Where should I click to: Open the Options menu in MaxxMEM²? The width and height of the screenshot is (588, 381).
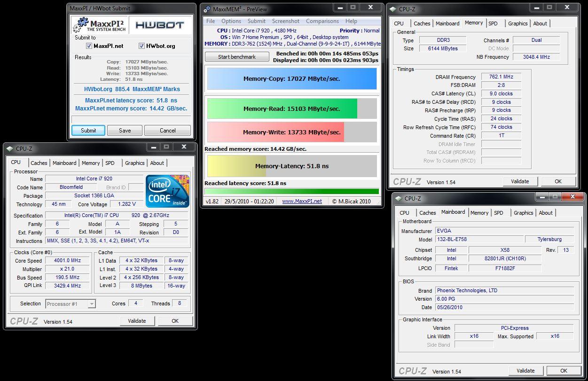tap(231, 21)
